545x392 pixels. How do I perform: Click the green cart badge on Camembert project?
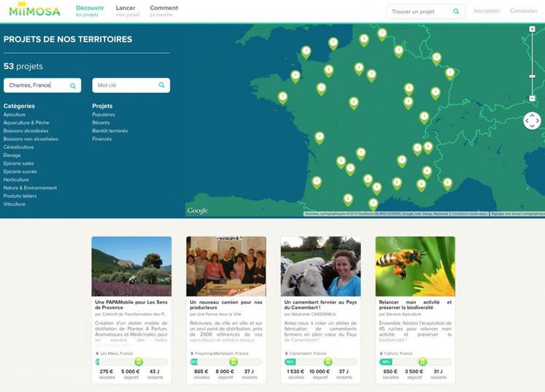[x=328, y=361]
